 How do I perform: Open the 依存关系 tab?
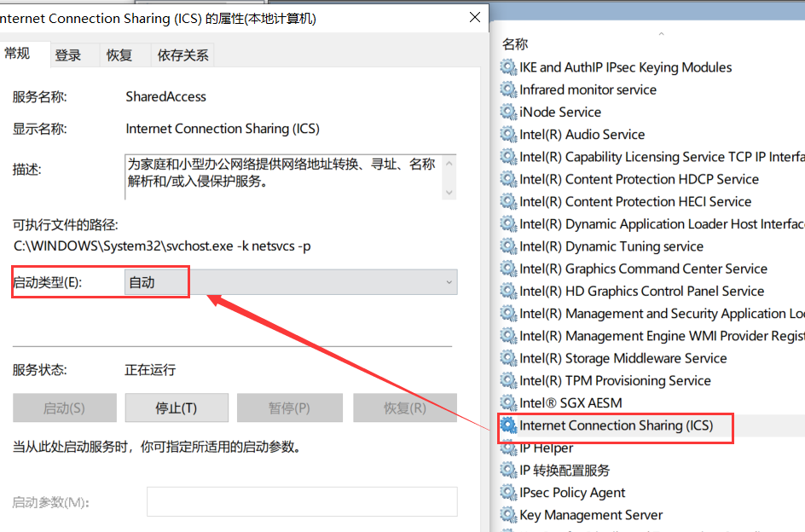[182, 55]
